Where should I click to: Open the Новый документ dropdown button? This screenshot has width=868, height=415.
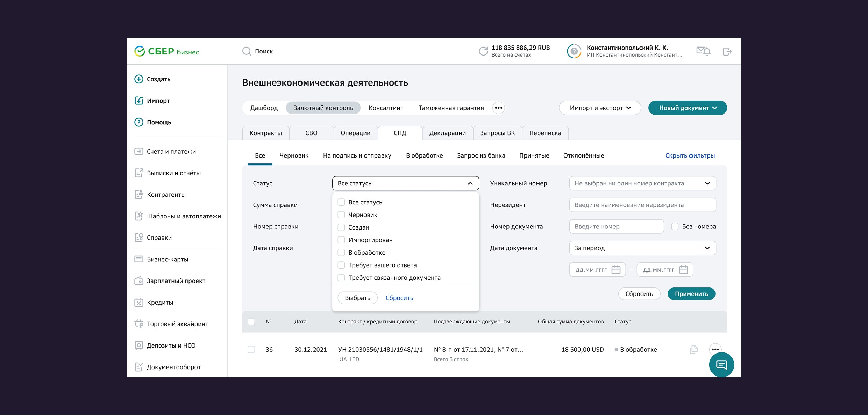pyautogui.click(x=687, y=108)
